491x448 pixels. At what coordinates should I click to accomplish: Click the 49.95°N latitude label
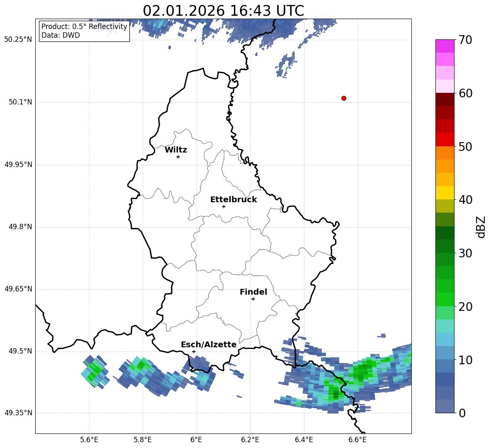(x=18, y=164)
